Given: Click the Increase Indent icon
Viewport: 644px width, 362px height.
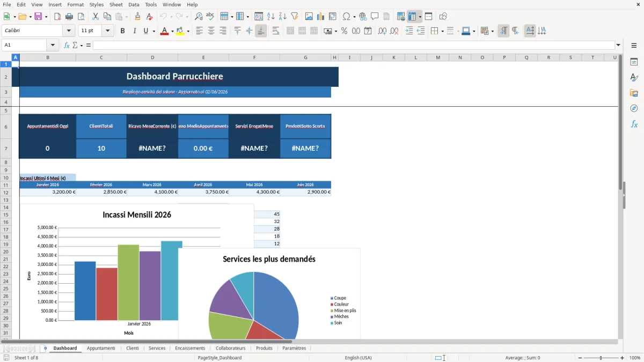Looking at the screenshot, I should tap(409, 31).
